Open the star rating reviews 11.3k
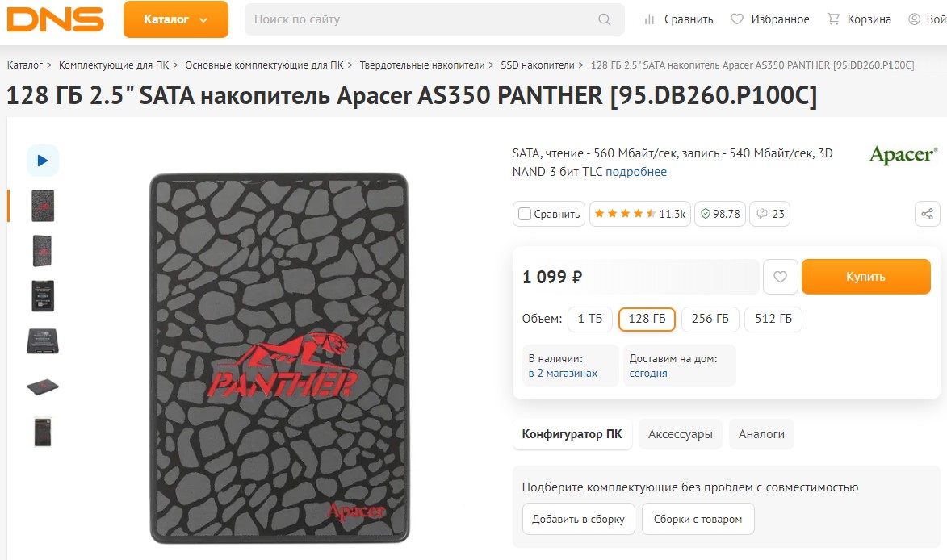Viewport: 947px width, 560px height. [639, 214]
